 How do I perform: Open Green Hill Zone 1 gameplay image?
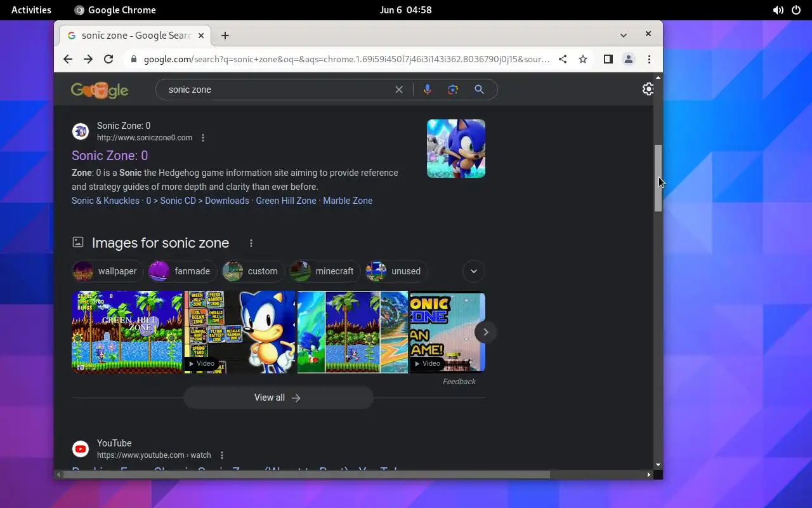(x=127, y=332)
